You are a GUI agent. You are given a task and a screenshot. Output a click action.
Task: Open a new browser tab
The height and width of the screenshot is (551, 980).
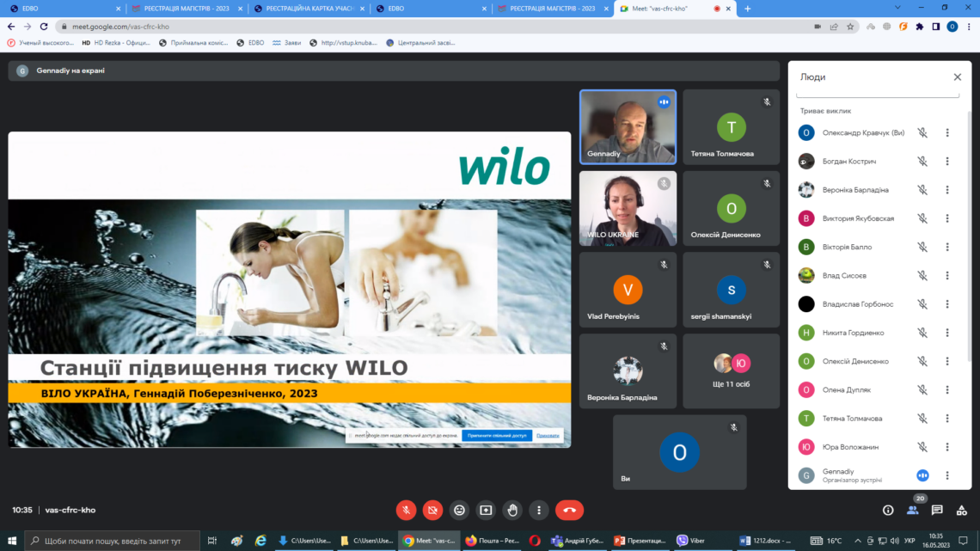pyautogui.click(x=748, y=9)
